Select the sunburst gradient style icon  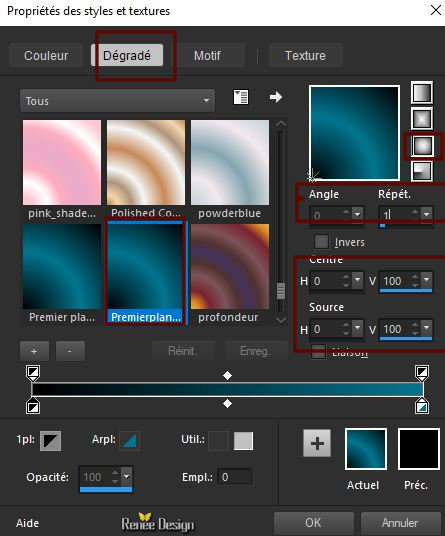(x=422, y=146)
